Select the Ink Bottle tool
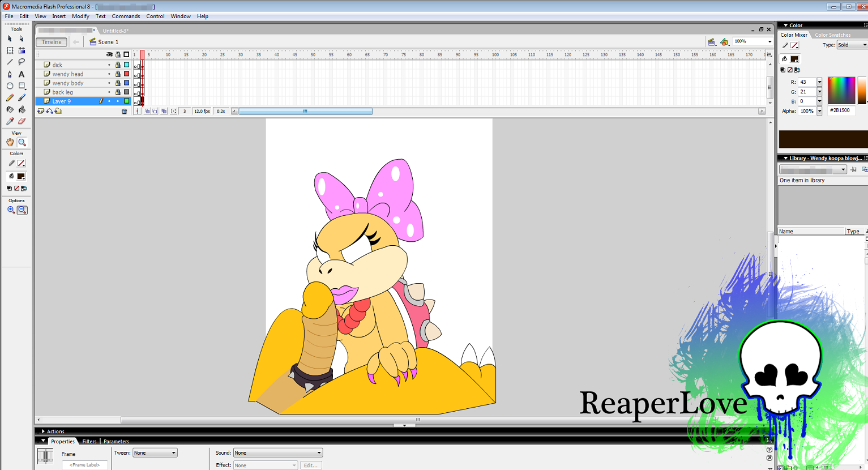The height and width of the screenshot is (470, 868). (x=10, y=109)
